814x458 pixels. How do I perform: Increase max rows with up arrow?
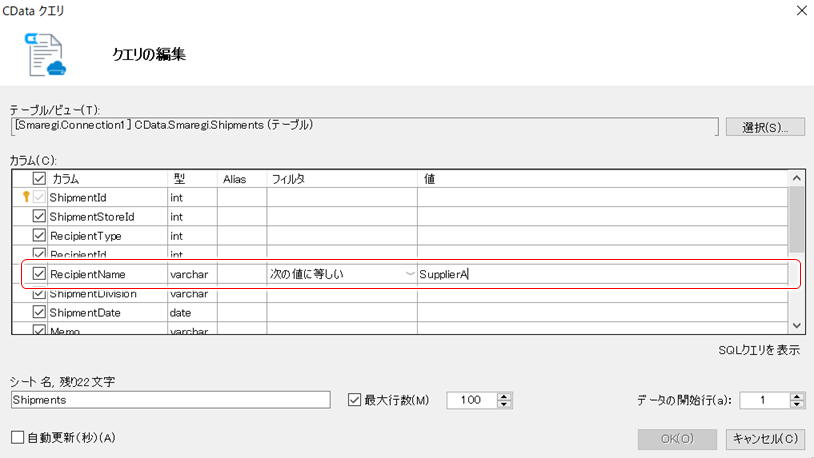[x=504, y=396]
